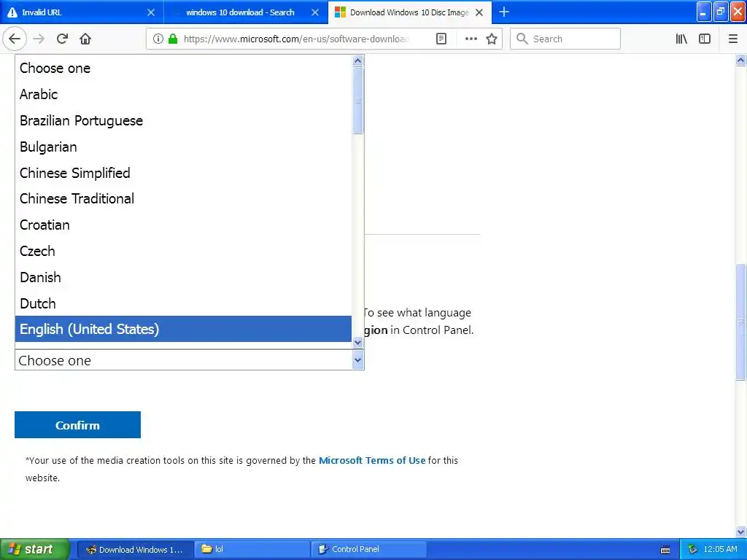
Task: Close the Invalid URL tab
Action: (x=151, y=12)
